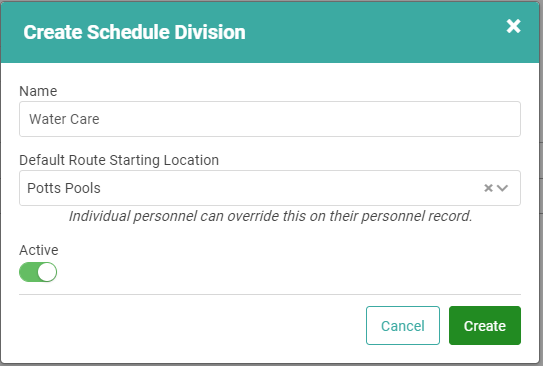543x366 pixels.
Task: Expand the starting location chevron arrow
Action: (x=502, y=188)
